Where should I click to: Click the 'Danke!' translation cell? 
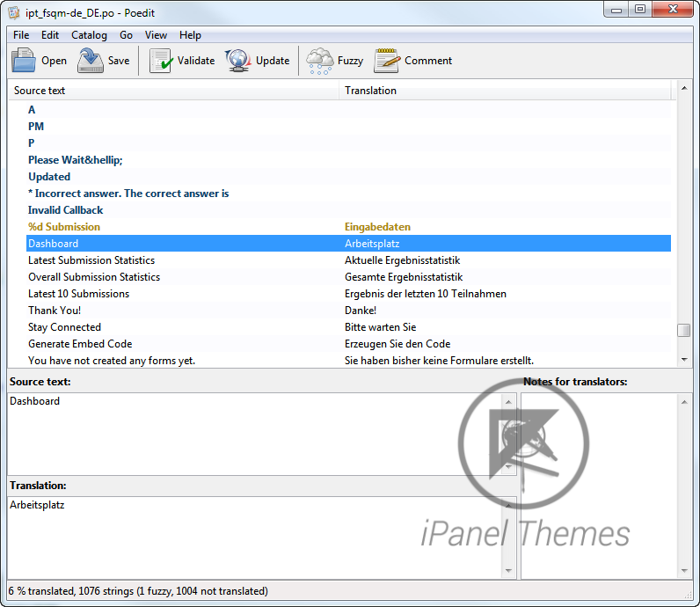[361, 311]
